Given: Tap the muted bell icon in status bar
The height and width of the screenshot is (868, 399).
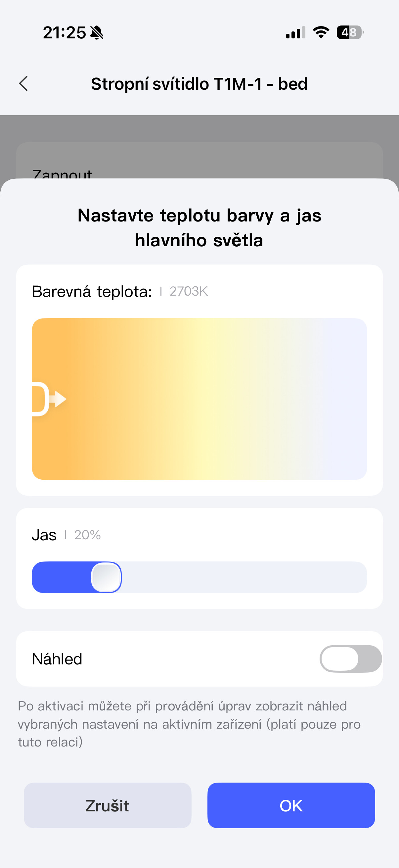Looking at the screenshot, I should click(97, 33).
